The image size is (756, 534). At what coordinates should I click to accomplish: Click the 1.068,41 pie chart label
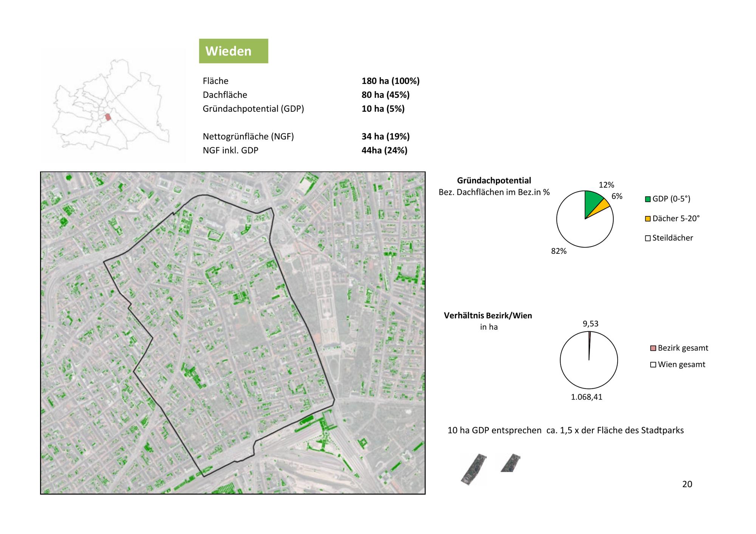(x=586, y=397)
